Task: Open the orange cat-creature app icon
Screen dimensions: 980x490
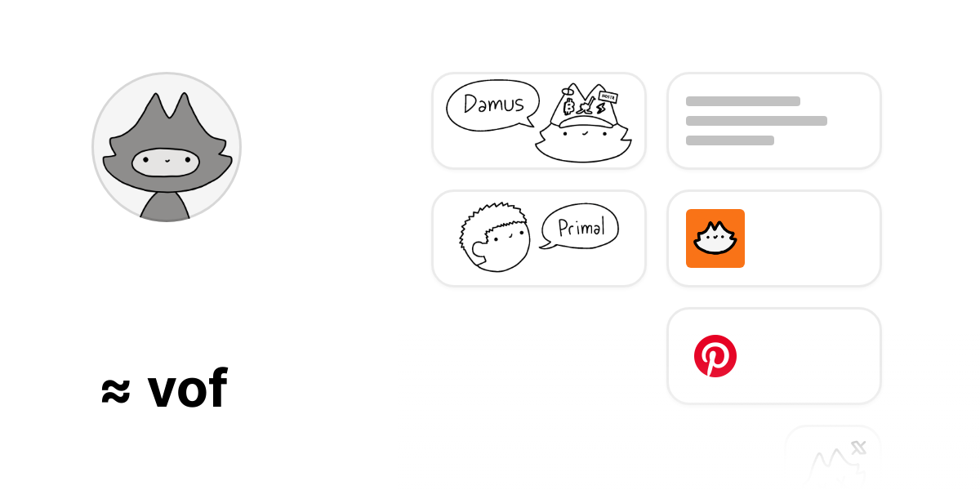Action: click(x=715, y=238)
